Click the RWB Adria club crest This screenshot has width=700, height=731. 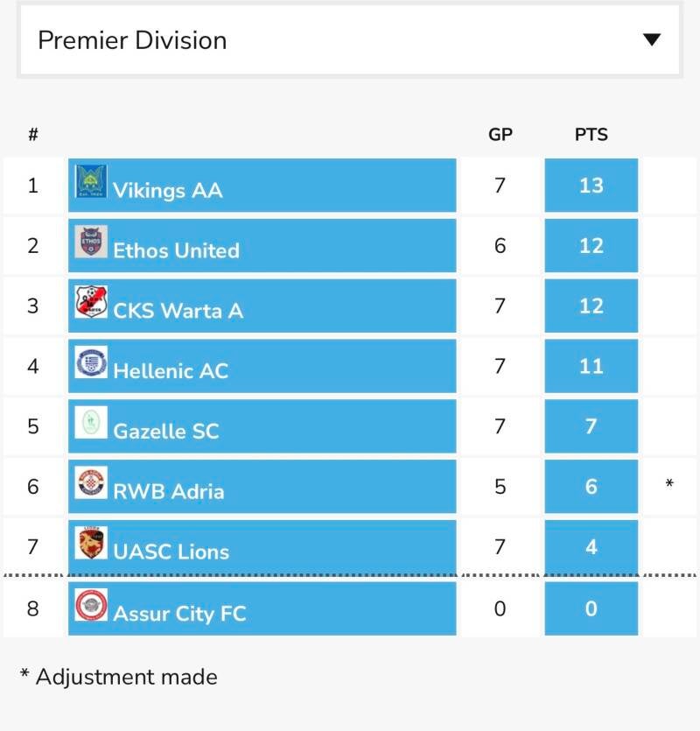pyautogui.click(x=91, y=482)
